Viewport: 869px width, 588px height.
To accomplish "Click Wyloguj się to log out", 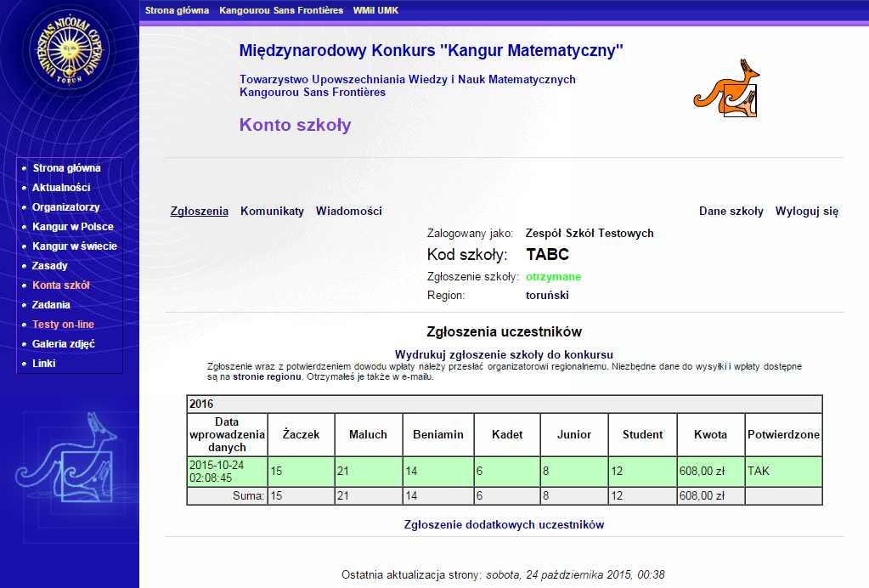I will (x=806, y=211).
